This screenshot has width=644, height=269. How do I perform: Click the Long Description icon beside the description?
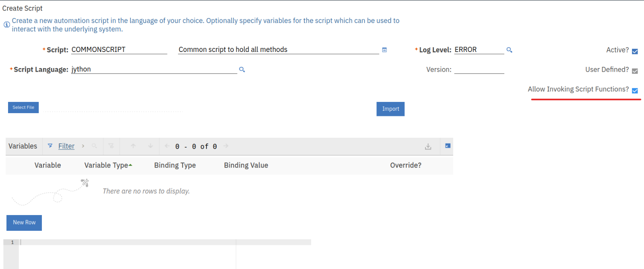(384, 50)
